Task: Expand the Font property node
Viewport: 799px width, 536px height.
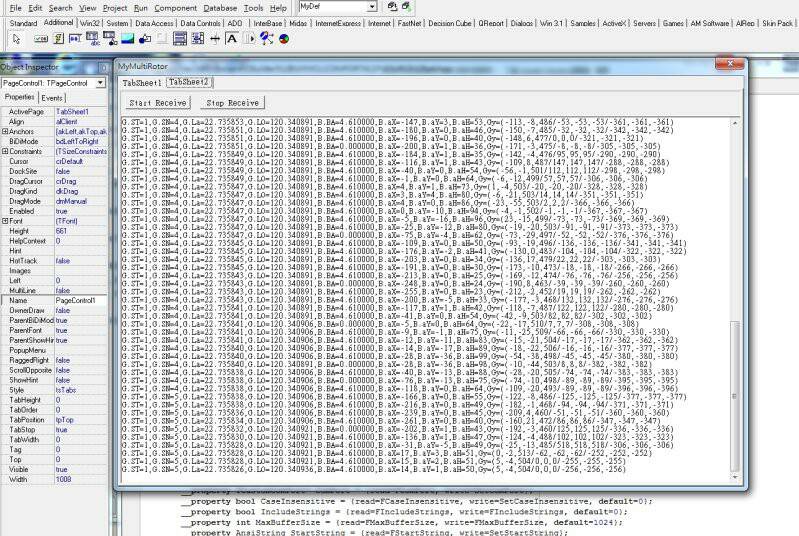Action: [5, 221]
